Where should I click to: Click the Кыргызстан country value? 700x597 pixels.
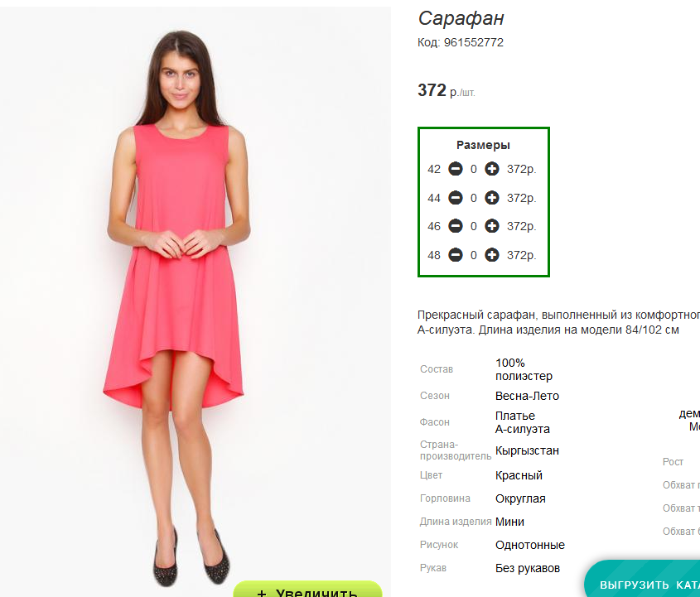coord(527,450)
